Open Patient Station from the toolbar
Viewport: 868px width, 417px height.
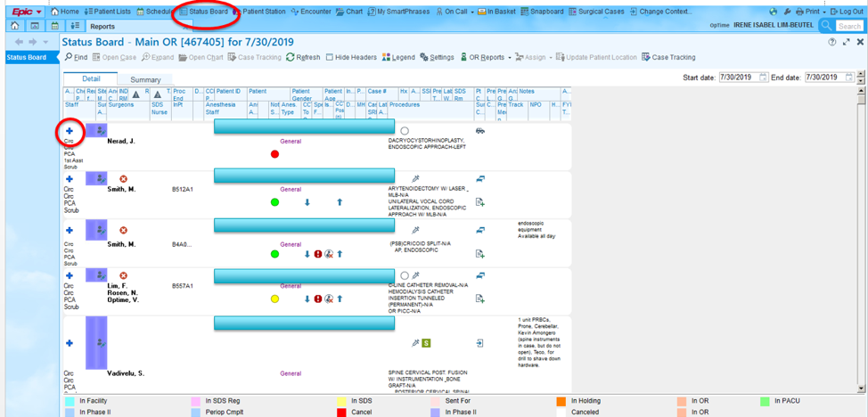tap(259, 11)
